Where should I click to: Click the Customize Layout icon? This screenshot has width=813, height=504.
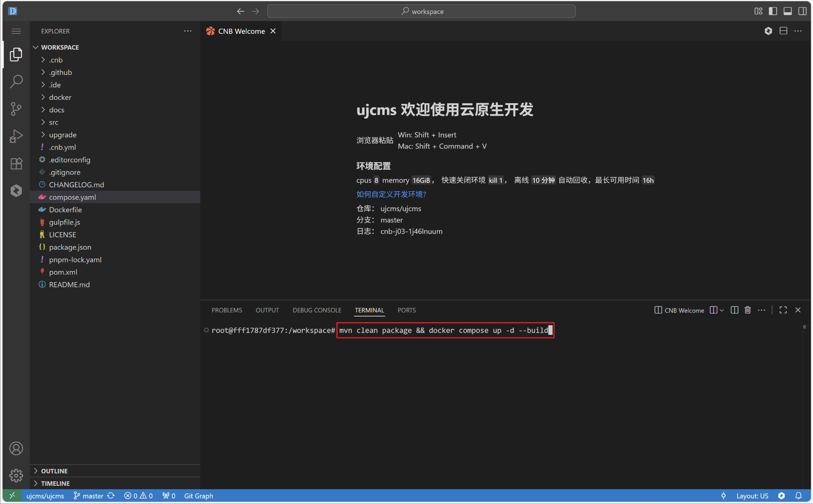[758, 11]
